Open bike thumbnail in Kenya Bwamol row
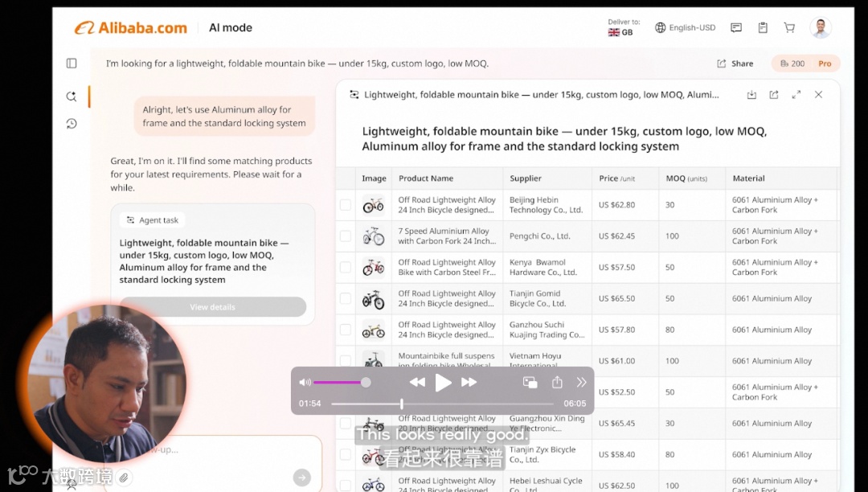The image size is (868, 492). (x=373, y=268)
